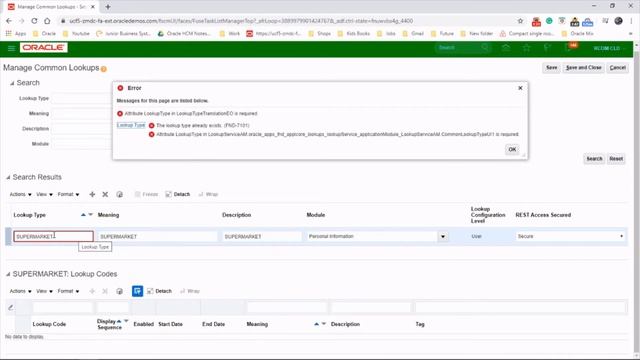Sort Lookup Type column ascending
Screen dimensions: 640x360
coord(83,215)
